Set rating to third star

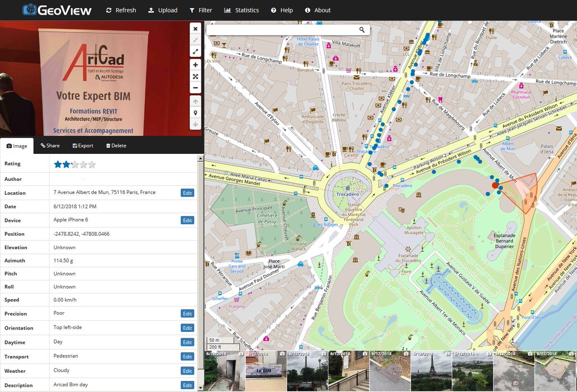coord(75,164)
